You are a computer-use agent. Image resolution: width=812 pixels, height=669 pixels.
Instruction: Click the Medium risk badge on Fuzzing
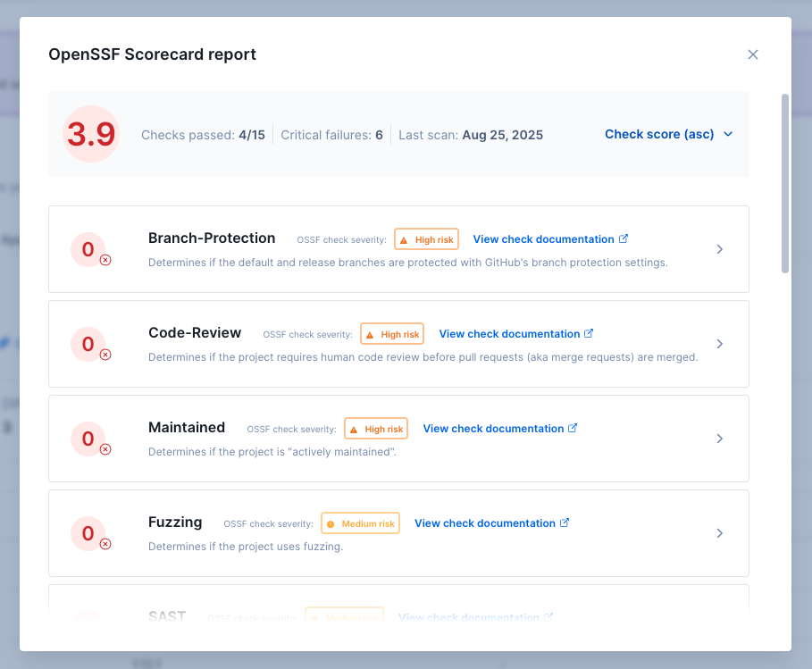click(x=360, y=523)
